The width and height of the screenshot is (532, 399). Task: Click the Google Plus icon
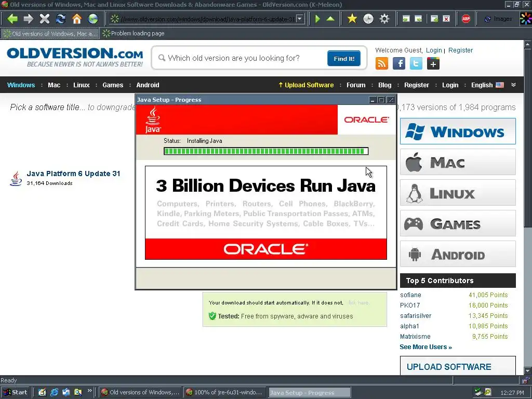pyautogui.click(x=433, y=63)
